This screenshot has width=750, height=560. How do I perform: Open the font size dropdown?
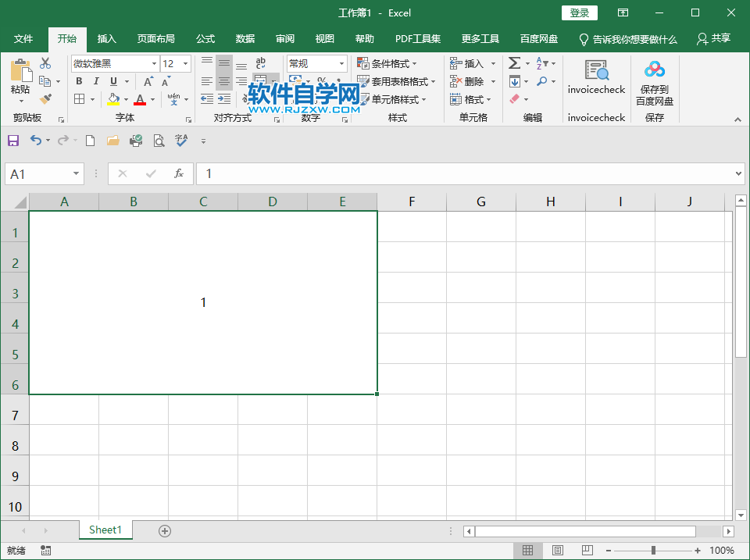tap(184, 62)
